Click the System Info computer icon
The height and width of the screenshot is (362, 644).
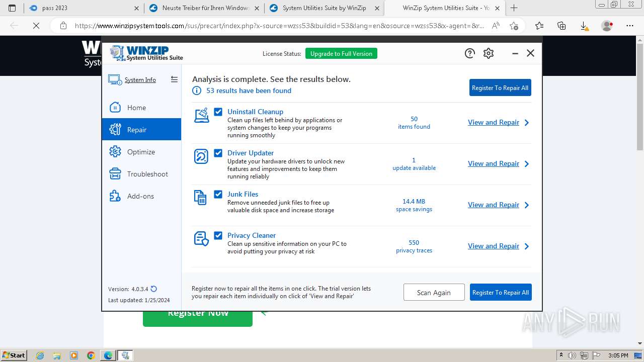pos(114,80)
